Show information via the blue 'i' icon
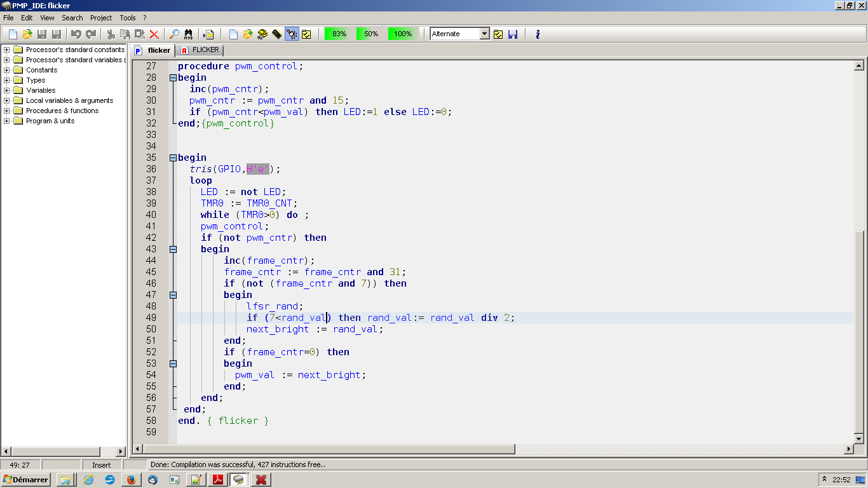Viewport: 868px width, 488px height. tap(538, 34)
